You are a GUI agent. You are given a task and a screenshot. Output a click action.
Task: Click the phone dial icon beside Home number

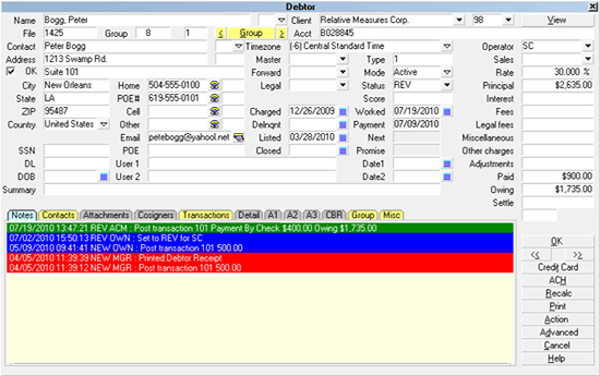(215, 85)
